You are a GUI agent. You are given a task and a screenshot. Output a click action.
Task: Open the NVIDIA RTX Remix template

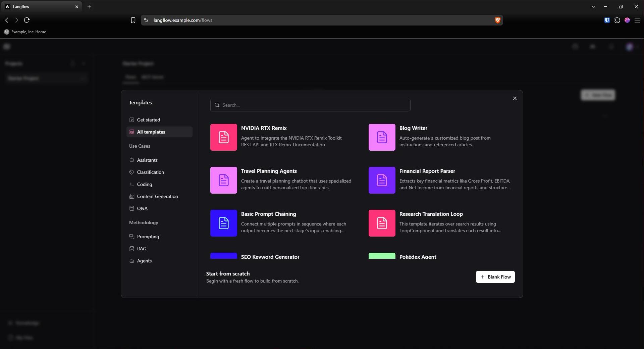[281, 137]
